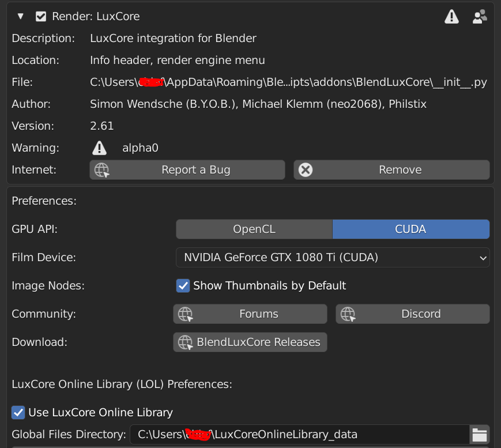The height and width of the screenshot is (448, 501).
Task: Select OpenCL as GPU API
Action: pos(254,229)
